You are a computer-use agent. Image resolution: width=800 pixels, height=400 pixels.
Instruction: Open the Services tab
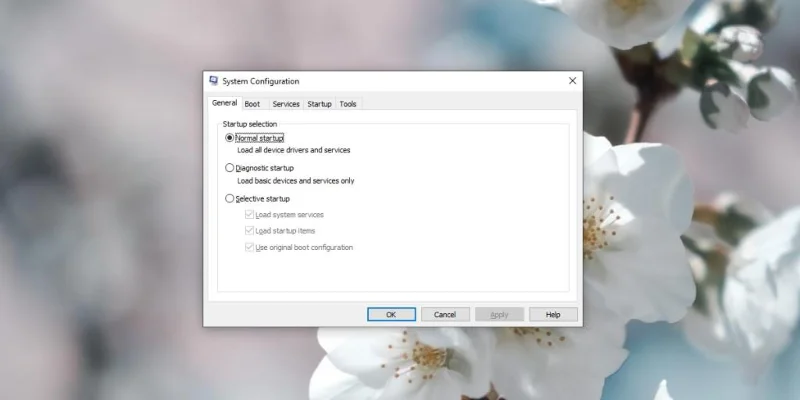(286, 104)
